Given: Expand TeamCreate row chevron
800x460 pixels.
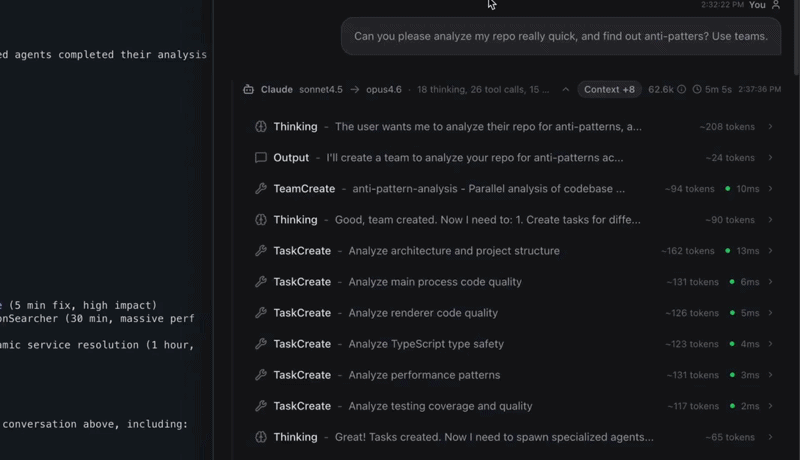Looking at the screenshot, I should (x=770, y=189).
